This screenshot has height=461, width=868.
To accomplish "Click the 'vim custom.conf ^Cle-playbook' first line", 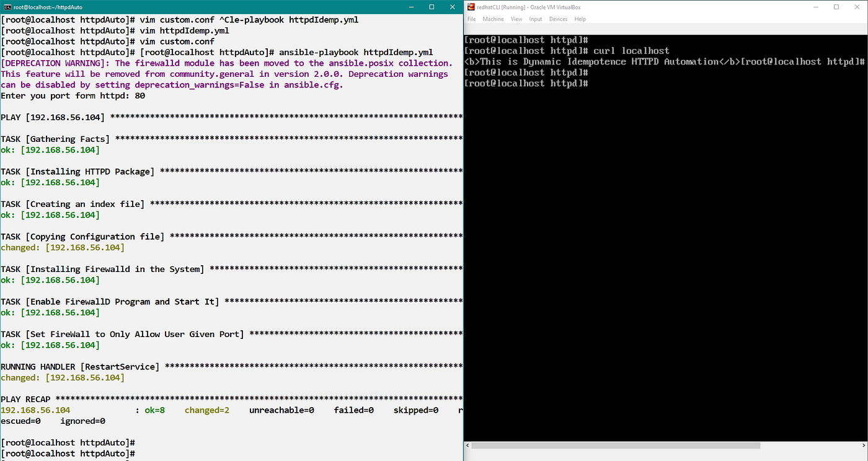I will (x=179, y=20).
